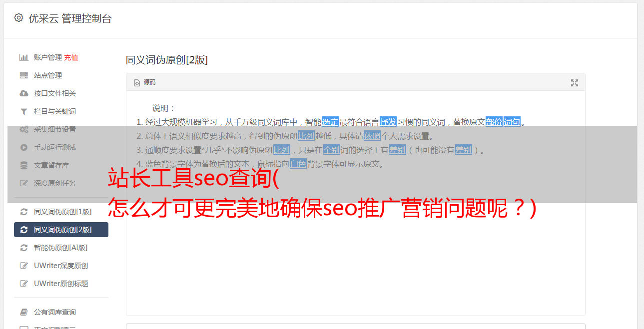Click the highlighted synonym 部份 in line one
The width and height of the screenshot is (644, 329).
(x=494, y=122)
